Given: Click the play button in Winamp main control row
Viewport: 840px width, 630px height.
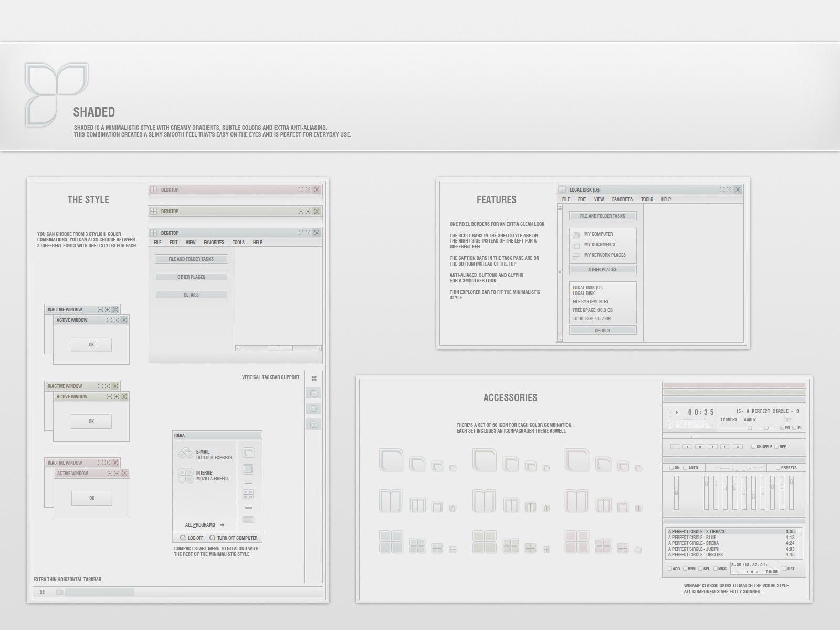Looking at the screenshot, I should (688, 447).
